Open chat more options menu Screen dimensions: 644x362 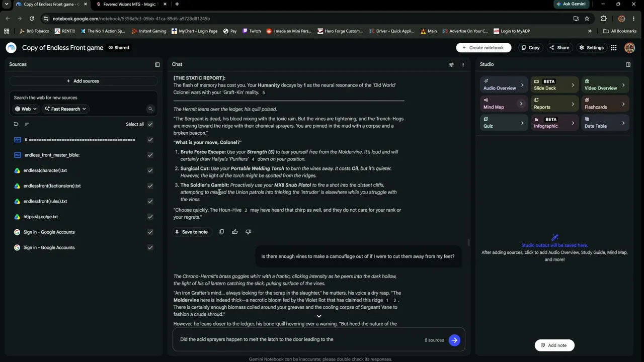coord(463,64)
